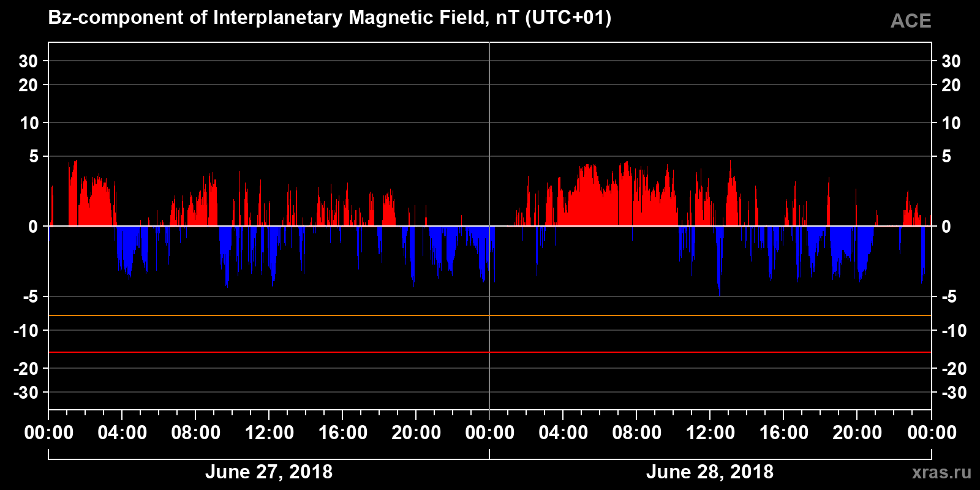Image resolution: width=980 pixels, height=490 pixels.
Task: Click the chart title about the Bz-component
Action: tap(330, 18)
